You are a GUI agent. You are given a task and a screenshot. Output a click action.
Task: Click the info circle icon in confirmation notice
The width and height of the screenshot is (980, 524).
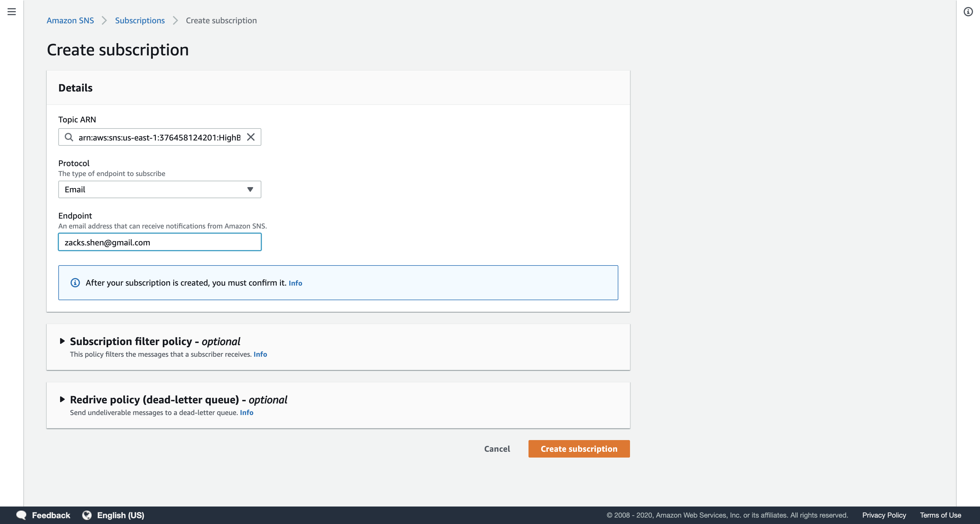click(75, 283)
